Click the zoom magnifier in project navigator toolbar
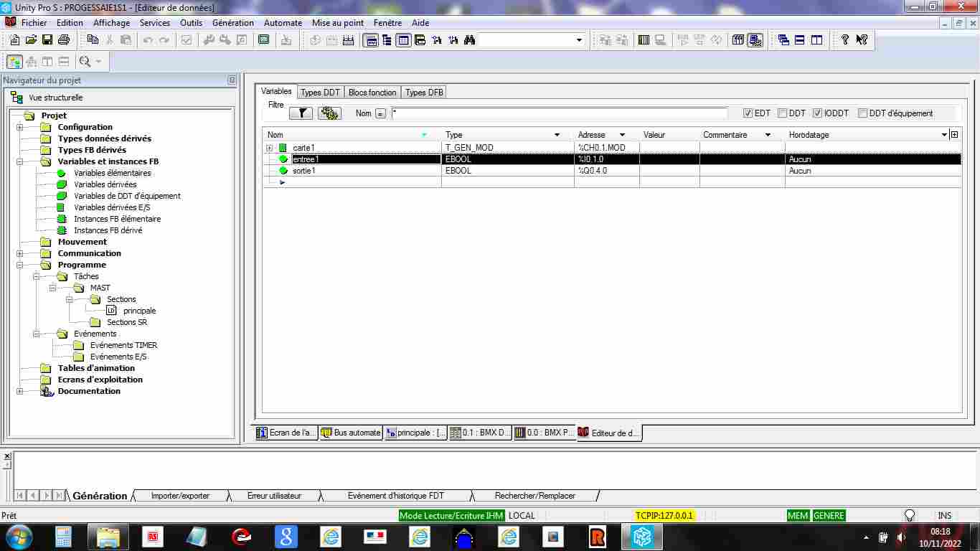 pyautogui.click(x=85, y=62)
